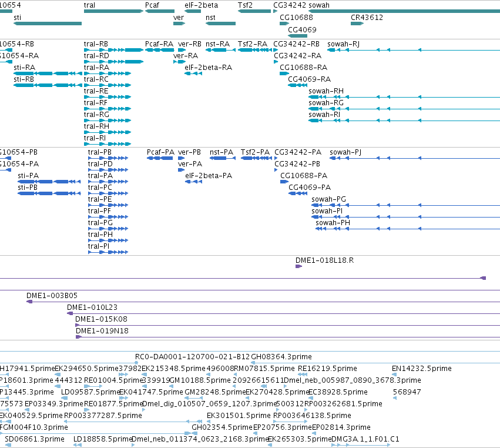Select the eIF-2beta-RA transcript label
The height and width of the screenshot is (448, 500).
coord(208,68)
